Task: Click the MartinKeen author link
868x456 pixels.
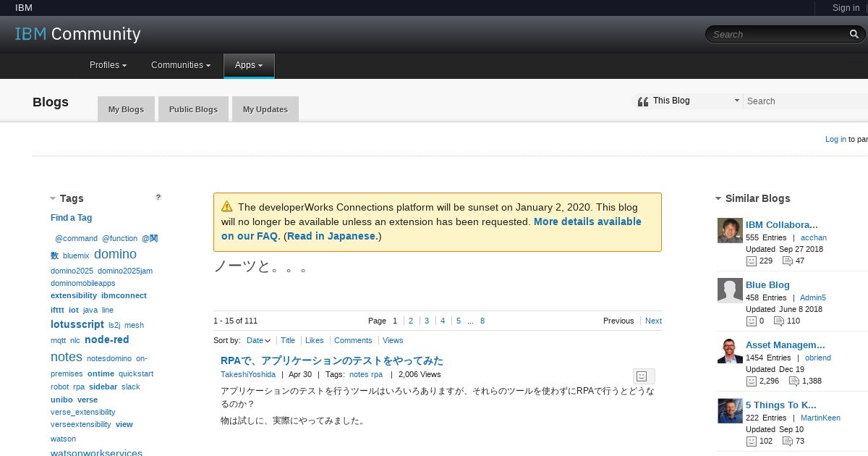Action: 820,418
